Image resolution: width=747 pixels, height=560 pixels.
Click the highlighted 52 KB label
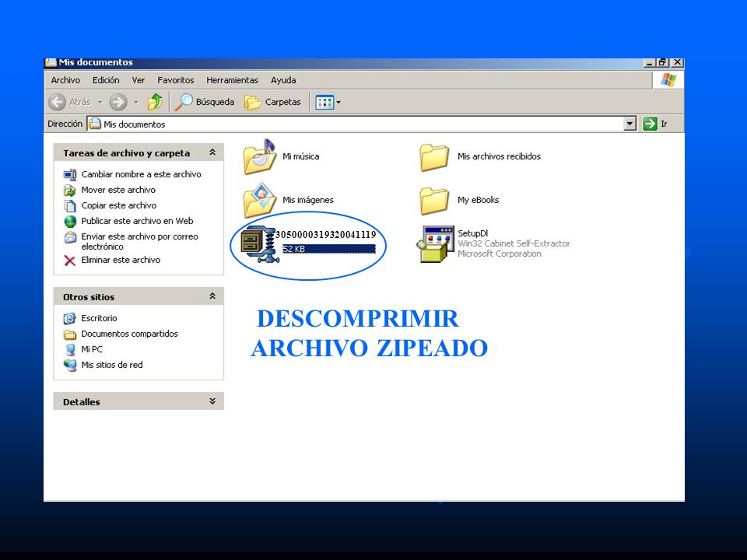(328, 249)
